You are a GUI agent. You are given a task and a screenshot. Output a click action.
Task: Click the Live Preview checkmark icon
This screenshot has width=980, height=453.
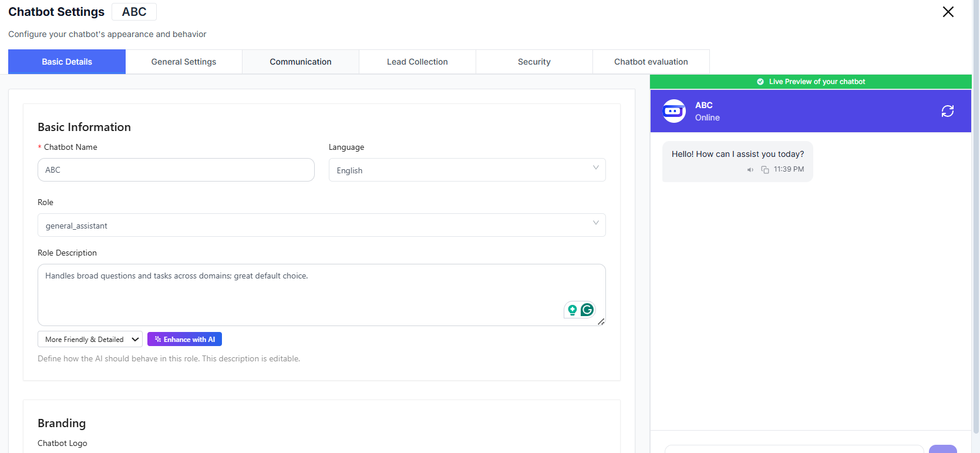760,82
